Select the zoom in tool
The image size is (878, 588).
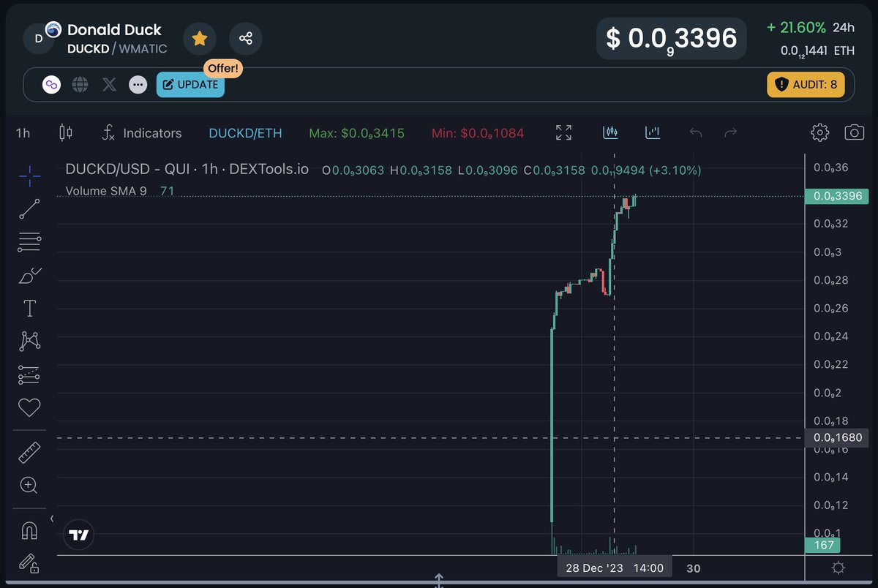coord(29,485)
